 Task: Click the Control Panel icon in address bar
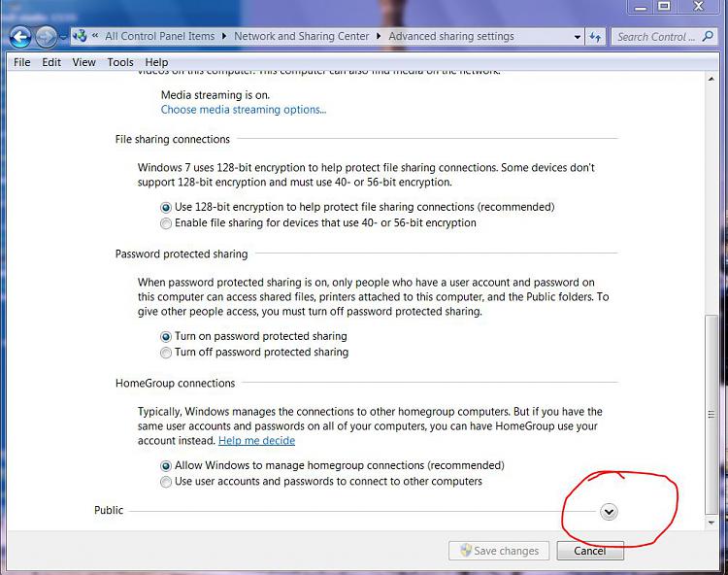pyautogui.click(x=80, y=36)
